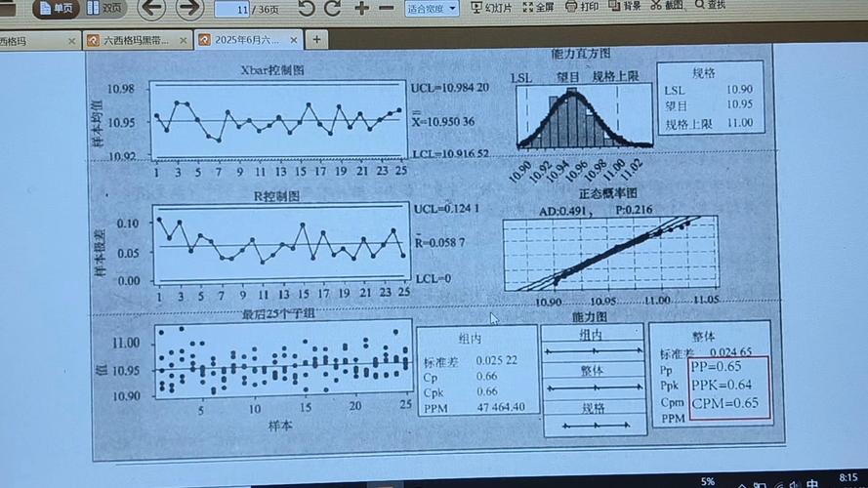Click the 规格上限 11.00 row

point(709,123)
